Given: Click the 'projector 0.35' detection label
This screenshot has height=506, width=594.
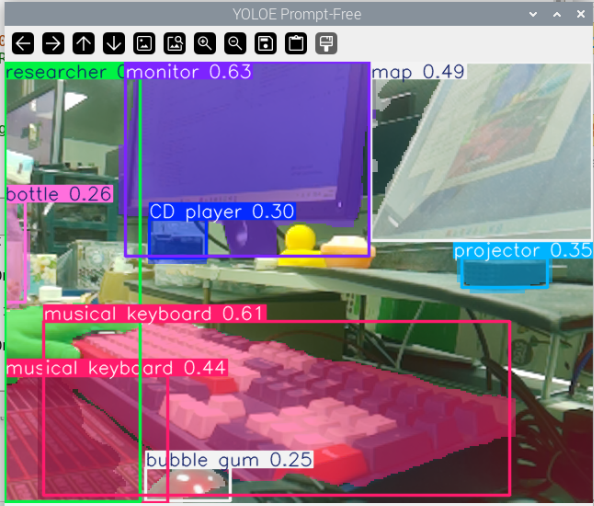Looking at the screenshot, I should (523, 251).
